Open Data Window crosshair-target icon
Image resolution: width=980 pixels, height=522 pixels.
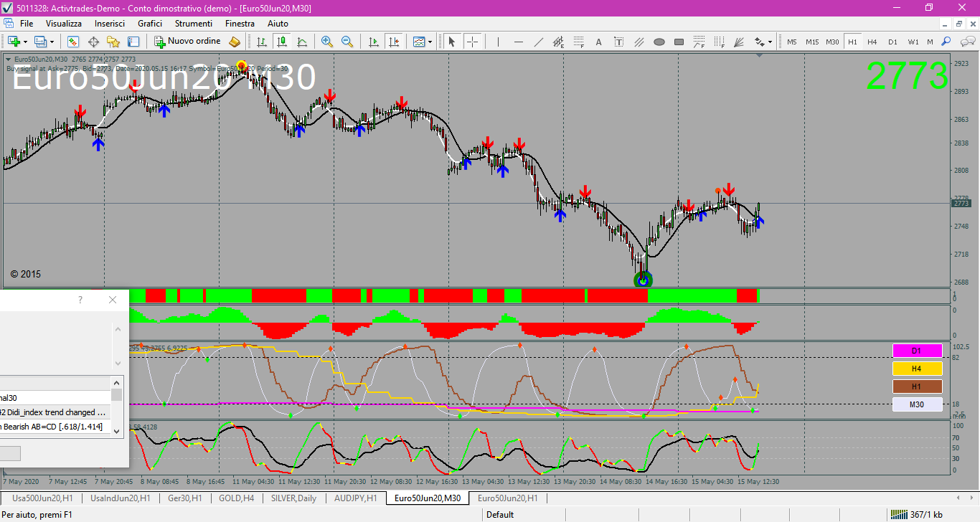coord(93,42)
